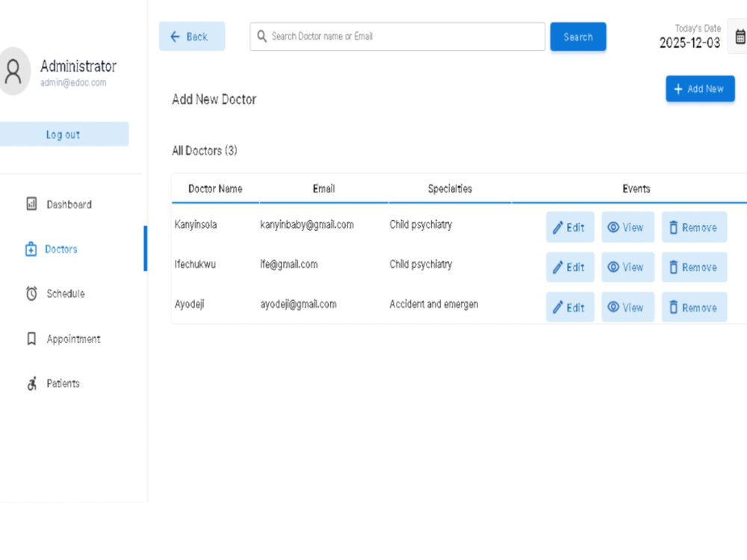Click the Email column header
Viewport: 747px width, 560px height.
[324, 189]
